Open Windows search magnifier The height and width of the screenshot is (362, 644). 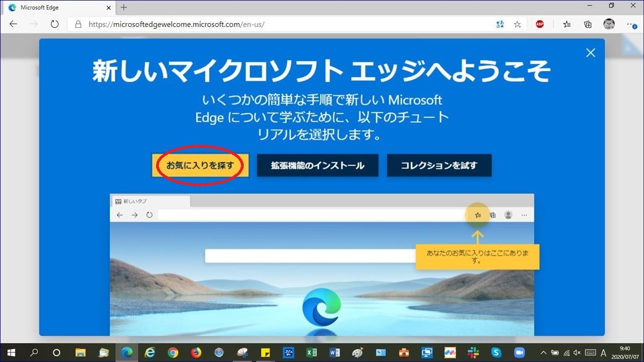[34, 352]
